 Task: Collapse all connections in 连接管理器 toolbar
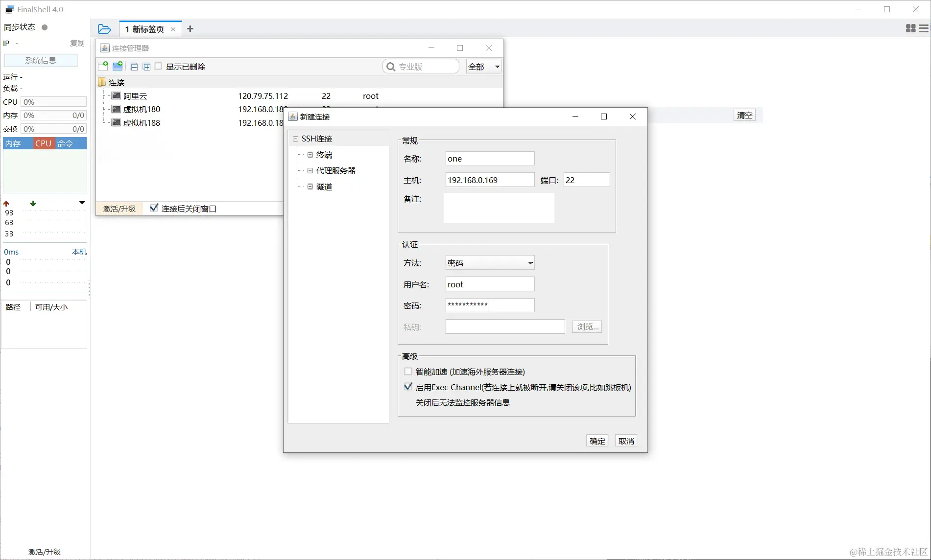click(x=134, y=67)
